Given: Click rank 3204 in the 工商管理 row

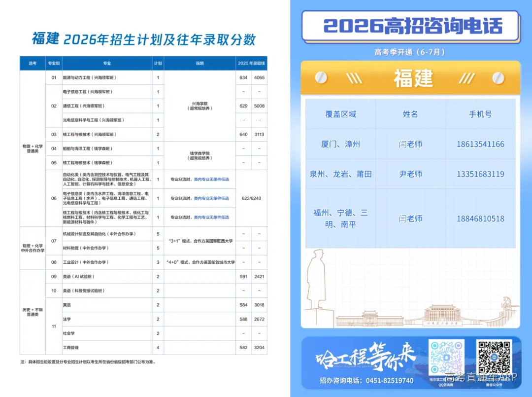Looking at the screenshot, I should coord(259,347).
